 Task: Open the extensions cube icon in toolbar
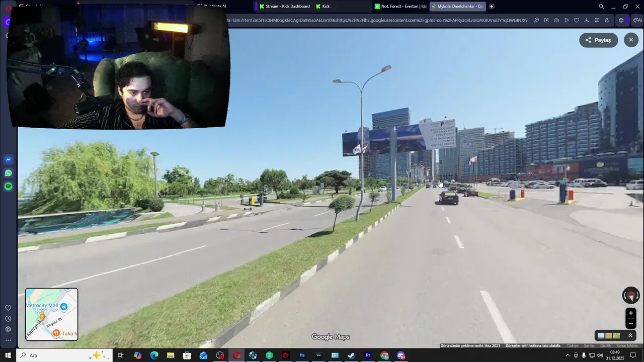[x=621, y=20]
